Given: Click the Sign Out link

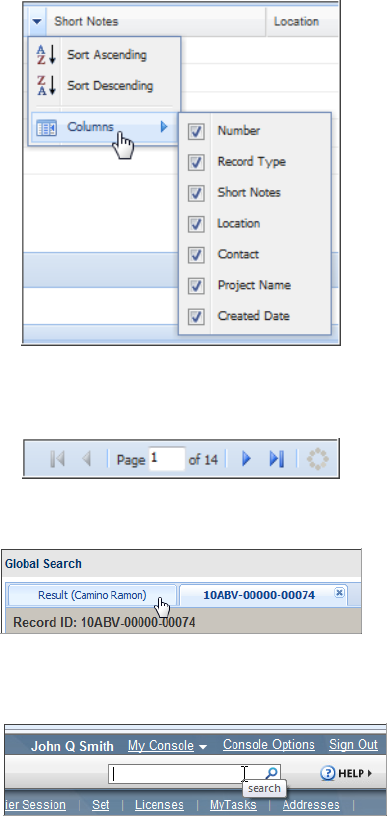Looking at the screenshot, I should tap(353, 745).
